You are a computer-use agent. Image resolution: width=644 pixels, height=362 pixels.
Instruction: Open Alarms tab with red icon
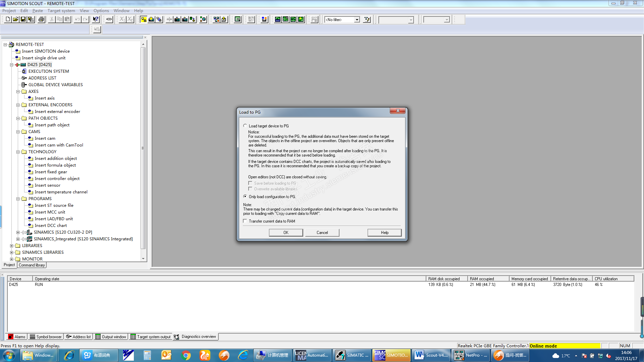pos(17,337)
